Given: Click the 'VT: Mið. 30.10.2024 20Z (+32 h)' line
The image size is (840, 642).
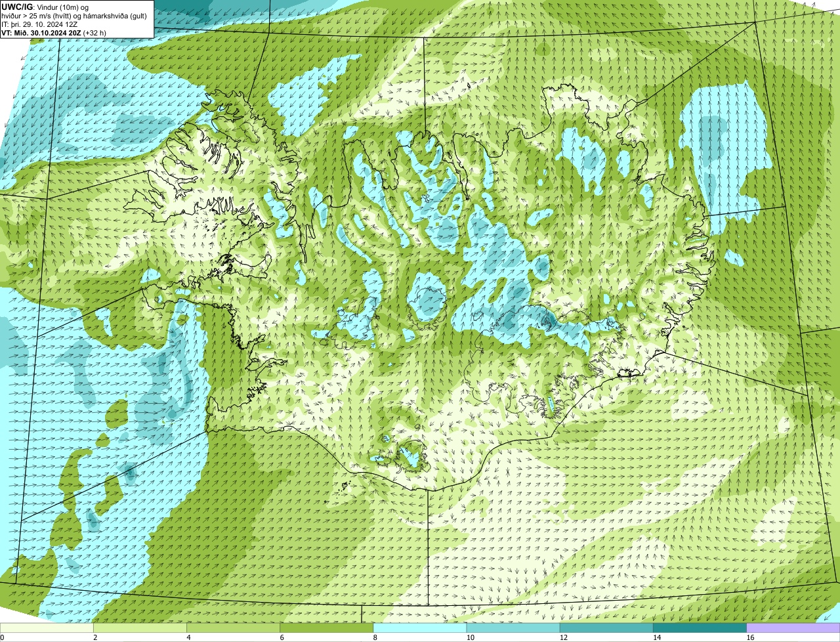Looking at the screenshot, I should click(54, 32).
